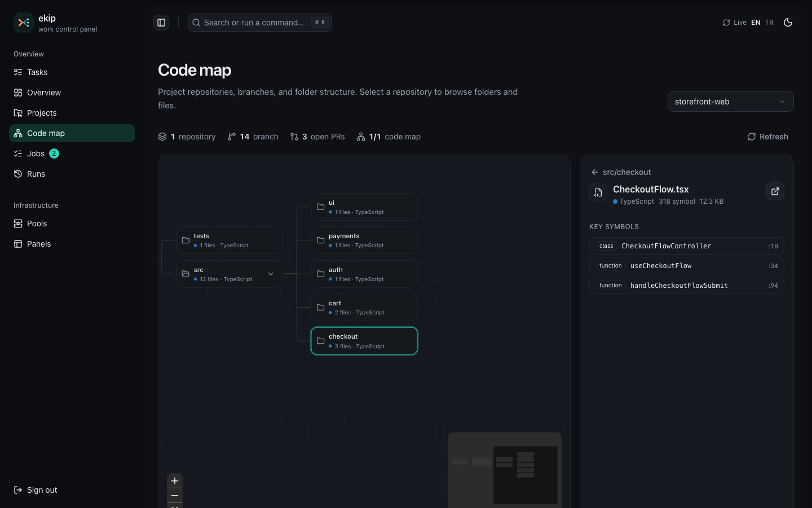
Task: Open useCheckoutFlow function symbol
Action: pos(687,266)
